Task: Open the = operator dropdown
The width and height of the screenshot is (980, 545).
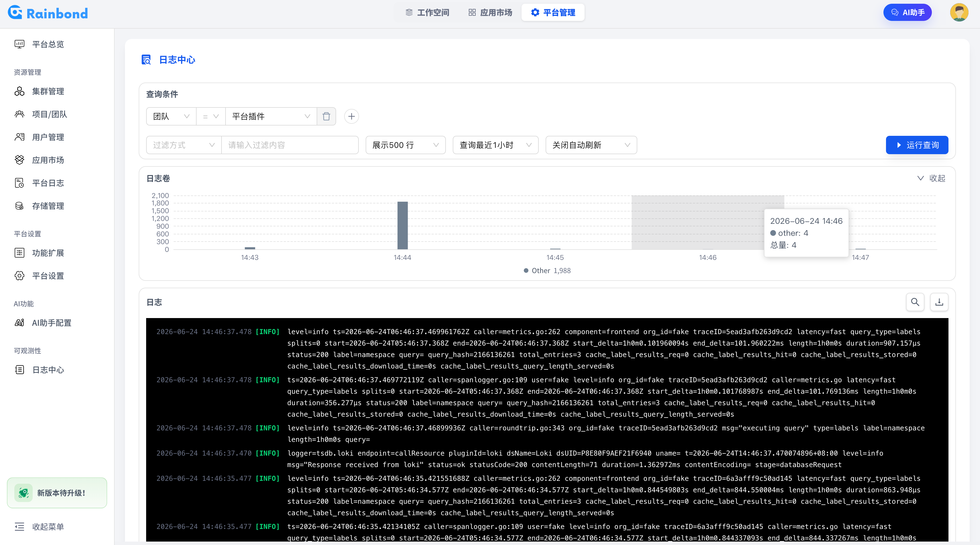Action: pos(211,116)
